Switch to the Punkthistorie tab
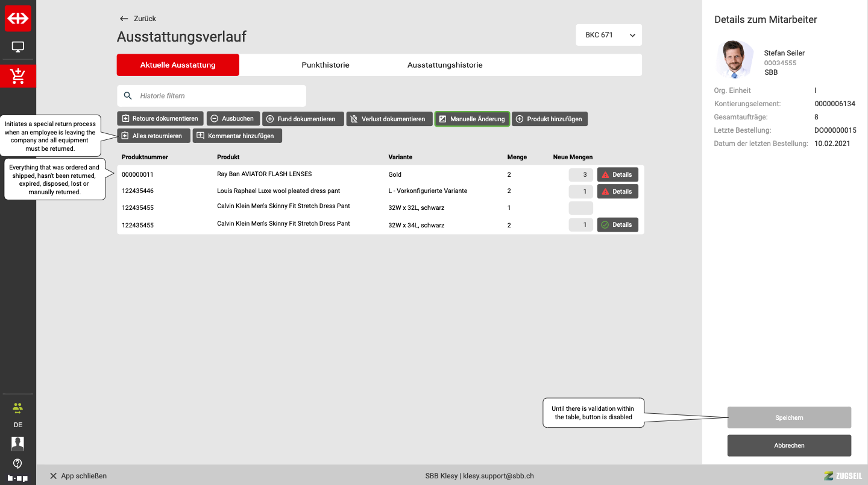 tap(325, 65)
